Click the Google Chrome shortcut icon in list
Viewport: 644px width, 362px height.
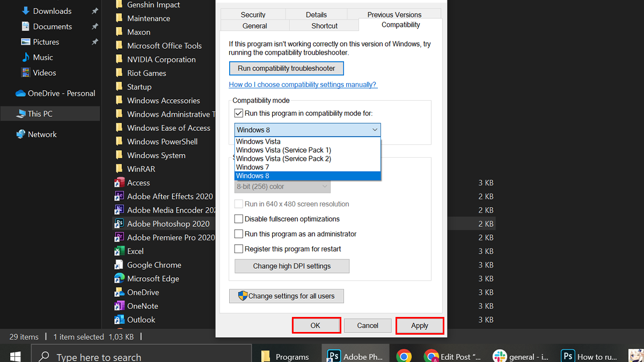pyautogui.click(x=119, y=265)
